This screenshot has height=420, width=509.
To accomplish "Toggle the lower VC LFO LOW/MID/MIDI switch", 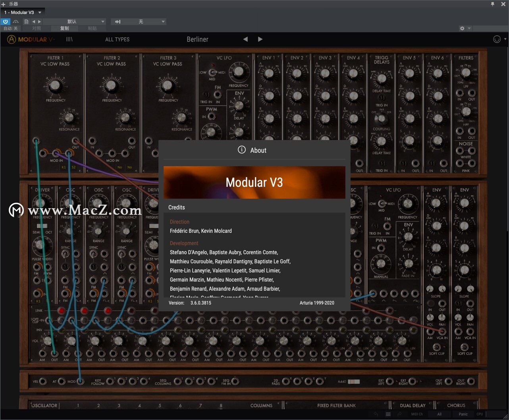I will (382, 203).
